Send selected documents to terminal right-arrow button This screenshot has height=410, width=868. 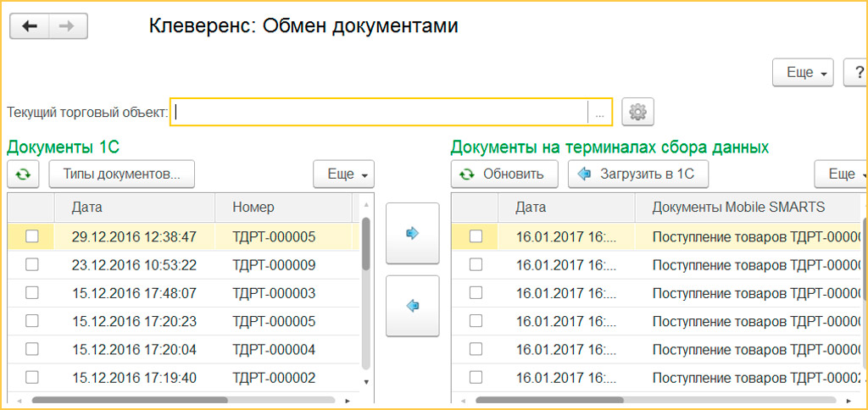(413, 234)
